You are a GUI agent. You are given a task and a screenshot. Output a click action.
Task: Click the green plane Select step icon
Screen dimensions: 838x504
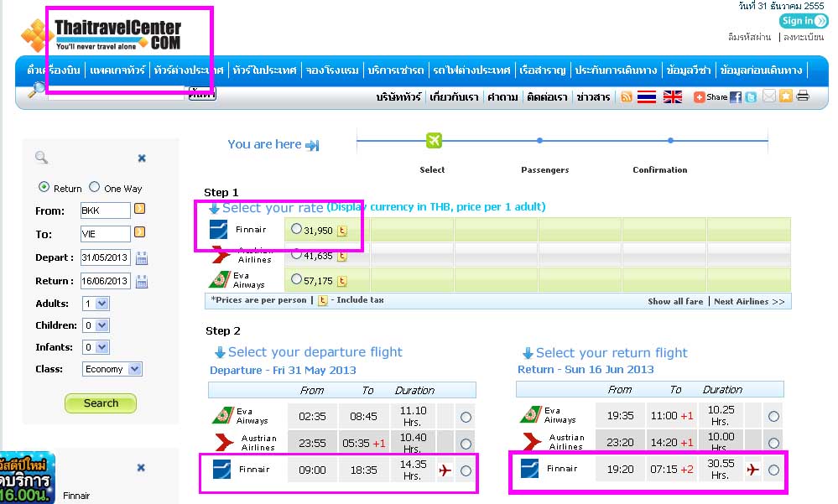click(x=434, y=141)
